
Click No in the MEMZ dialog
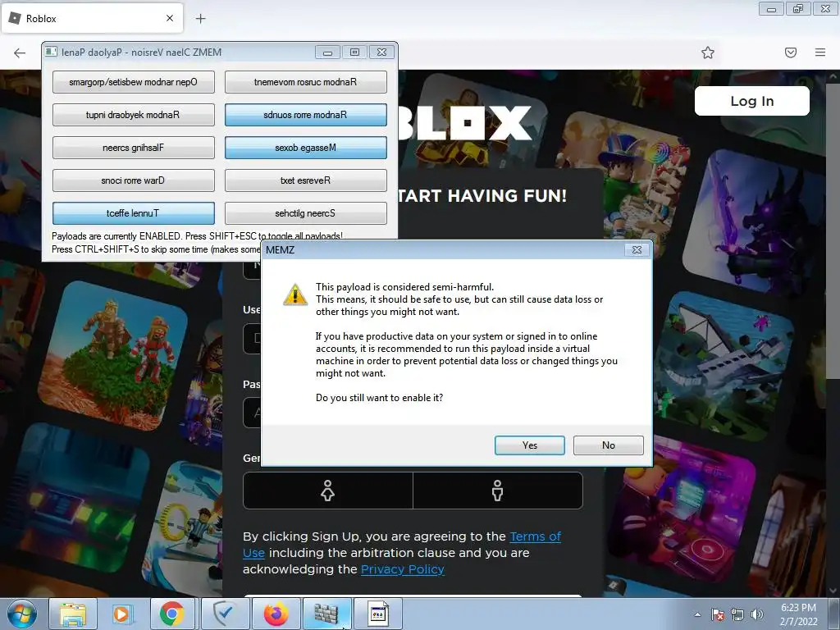click(x=608, y=445)
